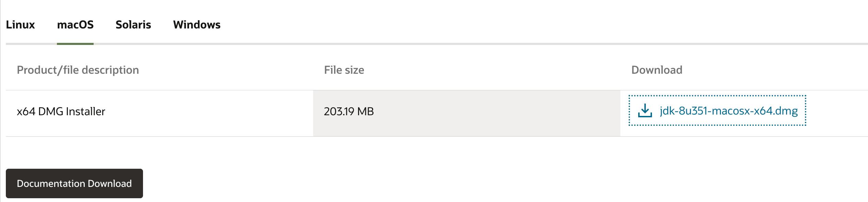The width and height of the screenshot is (868, 202).
Task: Open the Solaris tab
Action: pyautogui.click(x=133, y=25)
